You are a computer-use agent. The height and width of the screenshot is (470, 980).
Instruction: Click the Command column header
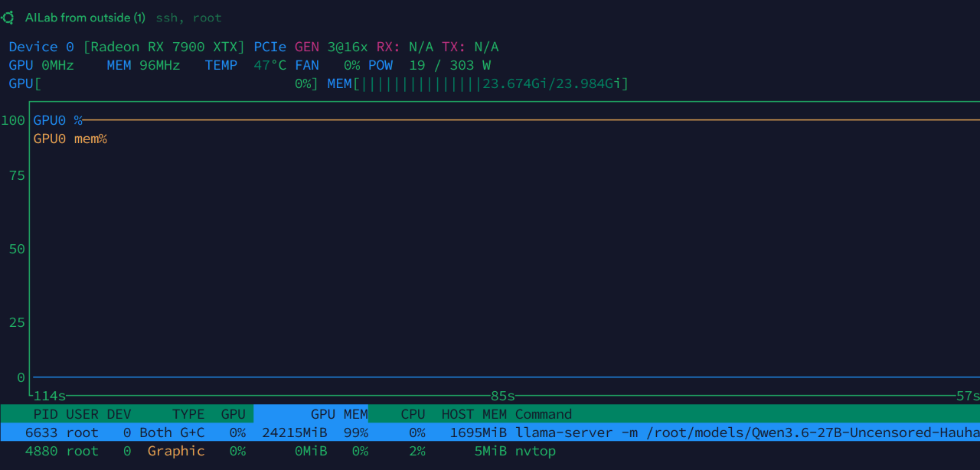click(x=544, y=414)
